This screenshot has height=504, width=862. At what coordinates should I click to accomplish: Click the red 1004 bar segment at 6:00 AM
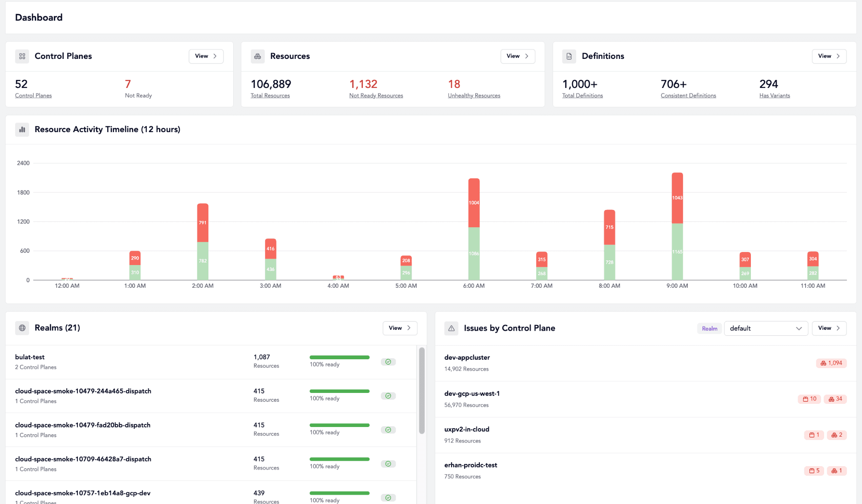474,203
